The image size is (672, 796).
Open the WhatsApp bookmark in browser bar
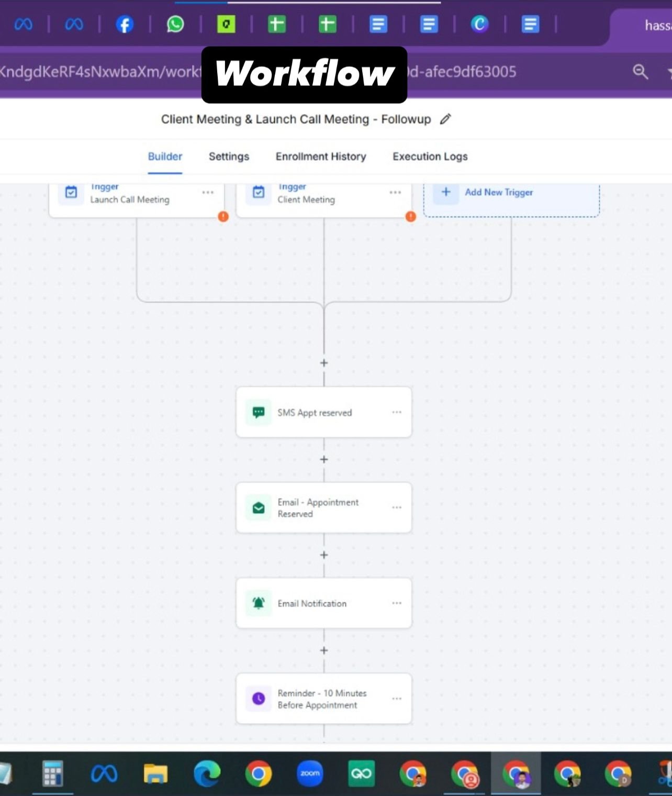click(x=175, y=24)
